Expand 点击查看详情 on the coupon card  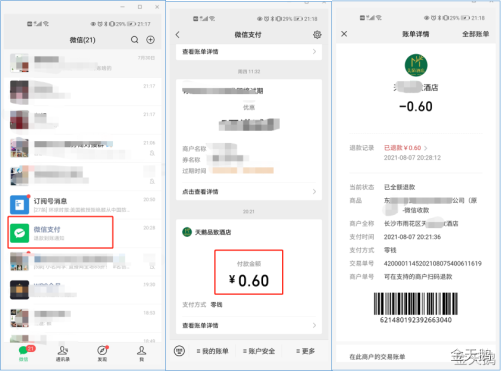(x=249, y=192)
